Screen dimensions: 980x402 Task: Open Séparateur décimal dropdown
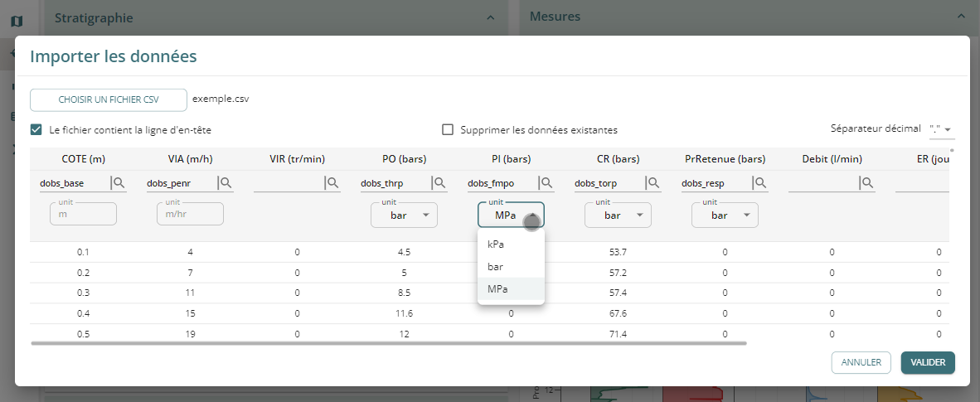pos(942,129)
